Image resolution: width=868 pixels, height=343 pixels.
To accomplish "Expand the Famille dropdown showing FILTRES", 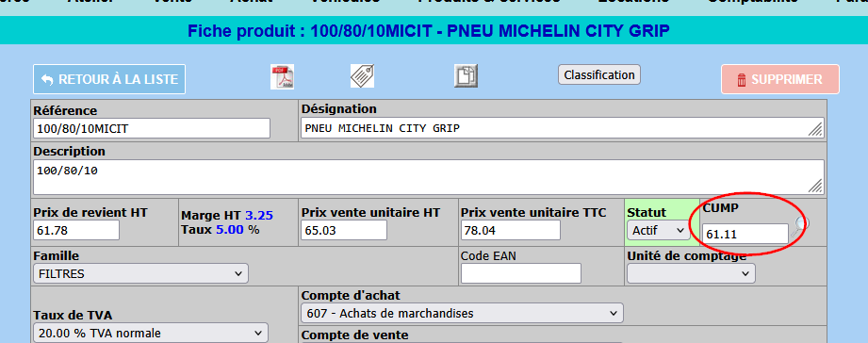I will coord(140,273).
